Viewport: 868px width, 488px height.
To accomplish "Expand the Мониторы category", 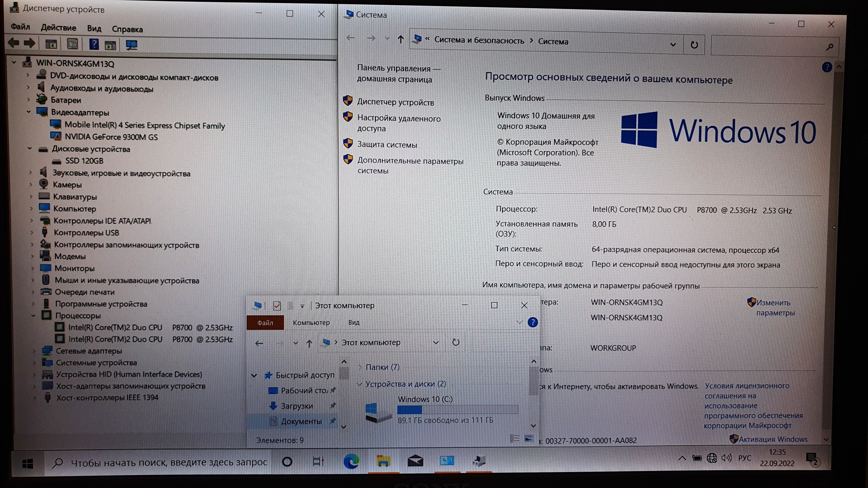I will (32, 268).
